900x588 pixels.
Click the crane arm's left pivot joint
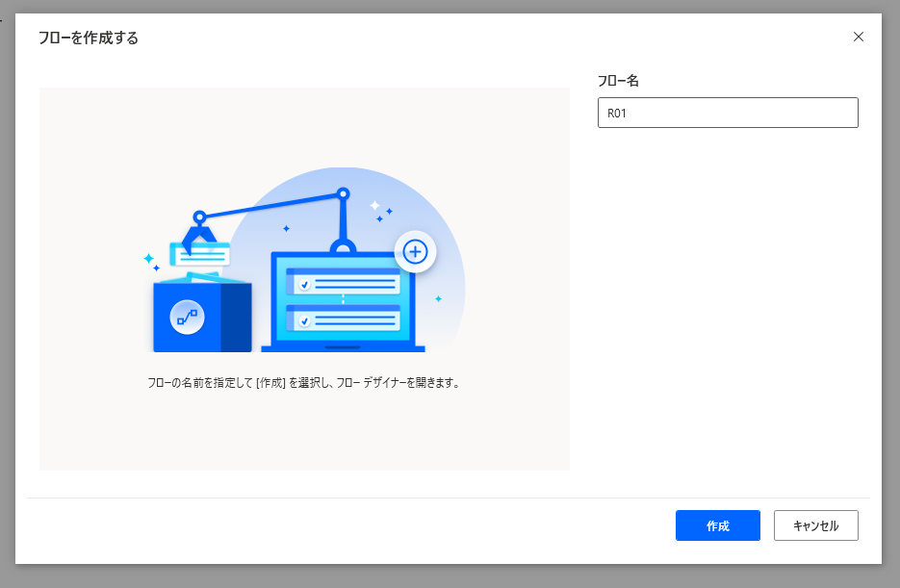(x=199, y=217)
